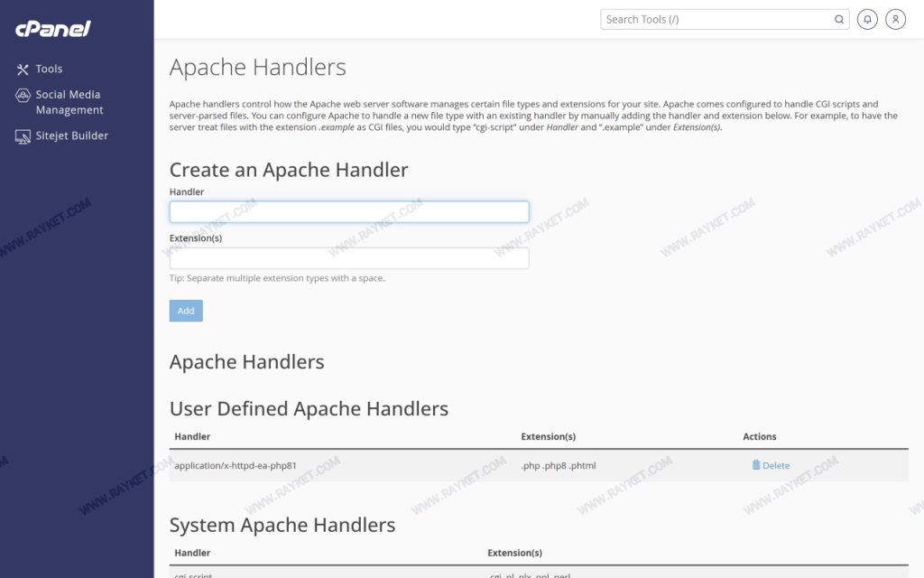924x578 pixels.
Task: Click Apache Handlers page title
Action: pyautogui.click(x=257, y=67)
